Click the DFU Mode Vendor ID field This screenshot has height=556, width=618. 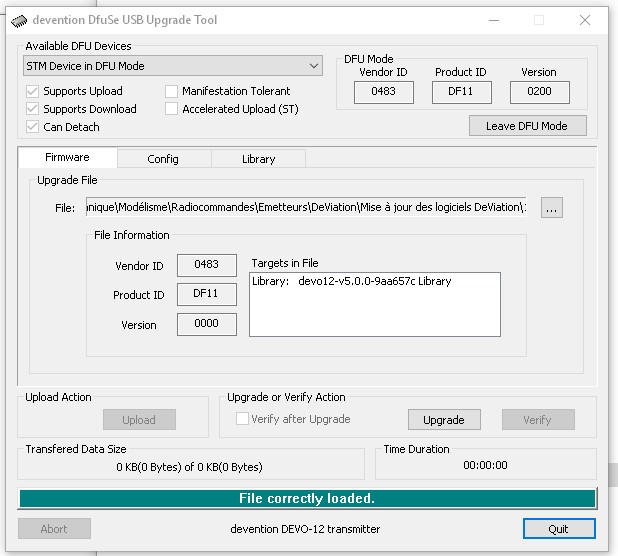[x=383, y=92]
